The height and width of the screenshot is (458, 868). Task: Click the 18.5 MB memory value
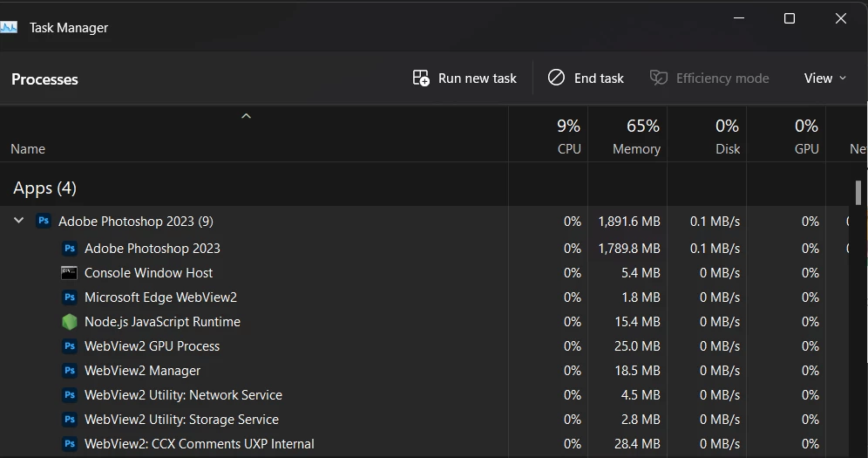[x=637, y=371]
